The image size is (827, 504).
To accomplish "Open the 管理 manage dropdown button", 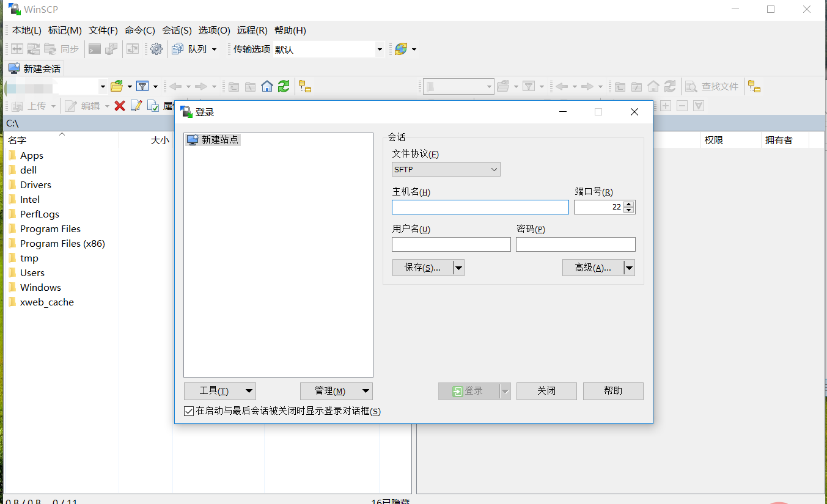I will tap(336, 391).
